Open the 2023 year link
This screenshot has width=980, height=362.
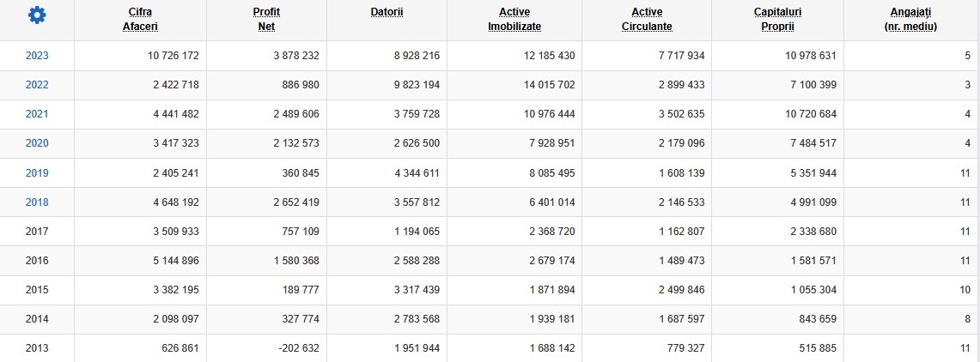37,56
